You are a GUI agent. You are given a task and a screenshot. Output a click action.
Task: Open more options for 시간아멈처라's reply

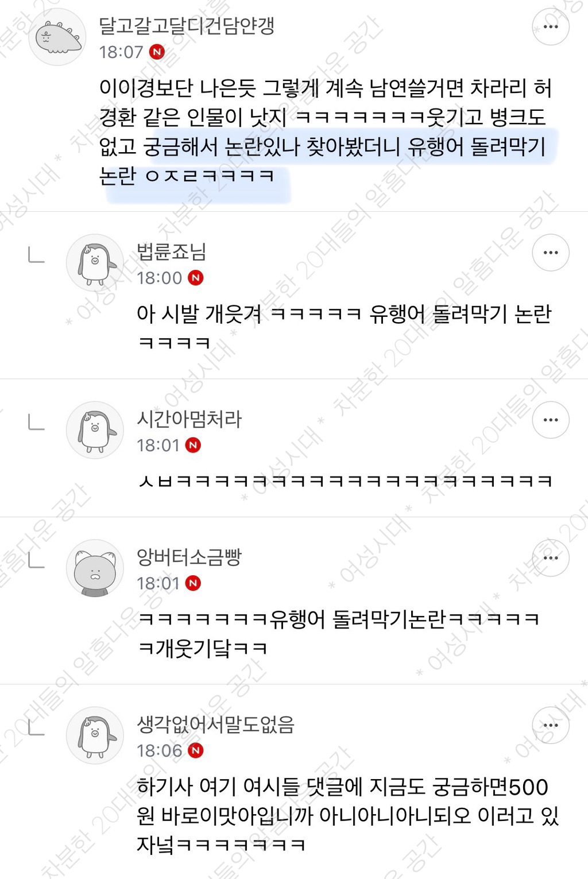pos(551,420)
